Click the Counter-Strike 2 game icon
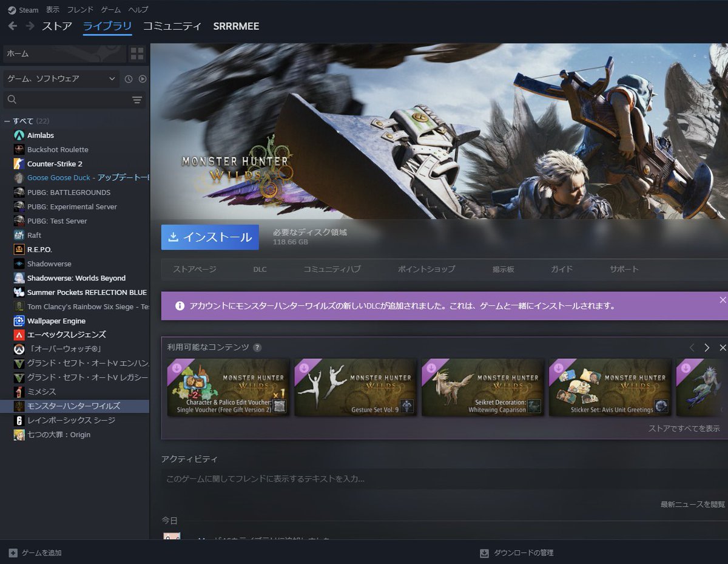This screenshot has width=728, height=564. pyautogui.click(x=19, y=164)
